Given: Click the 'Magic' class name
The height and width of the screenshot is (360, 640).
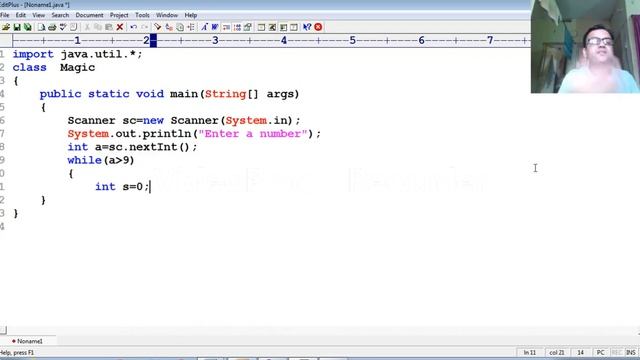Looking at the screenshot, I should (78, 68).
